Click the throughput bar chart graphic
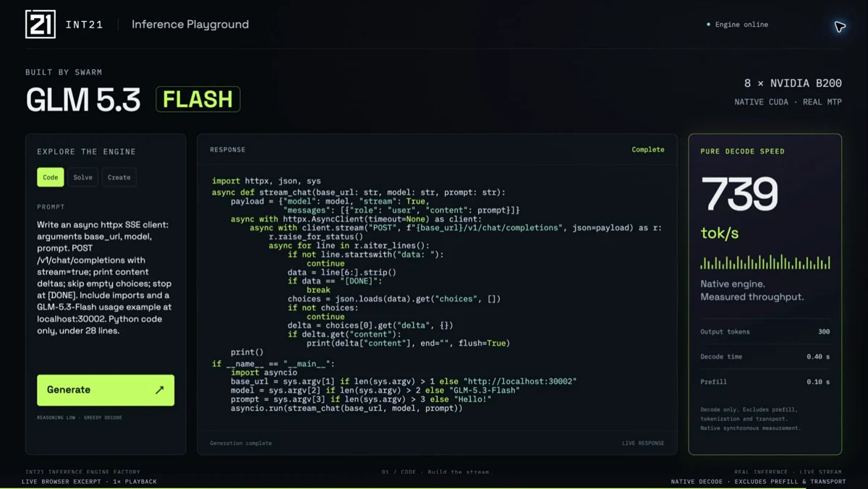Viewport: 868px width, 489px height. (765, 262)
